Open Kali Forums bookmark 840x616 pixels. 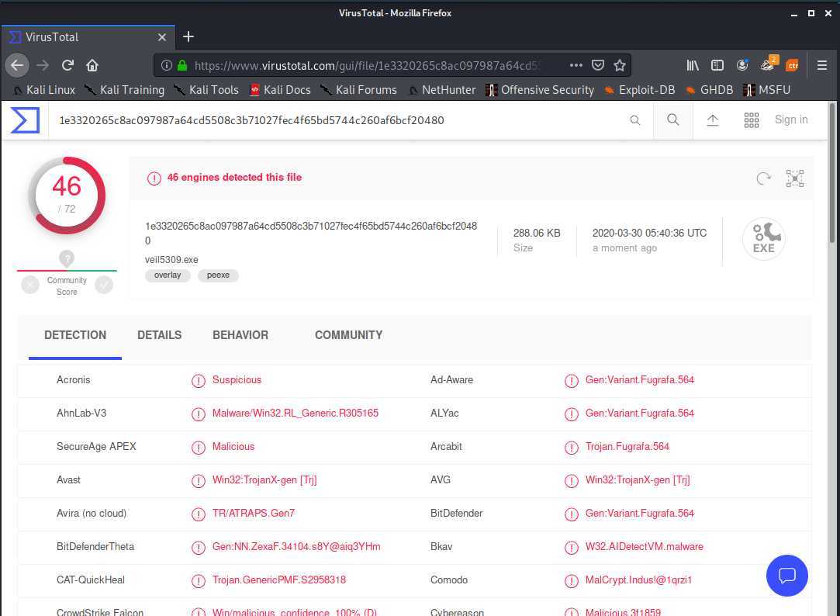(358, 90)
